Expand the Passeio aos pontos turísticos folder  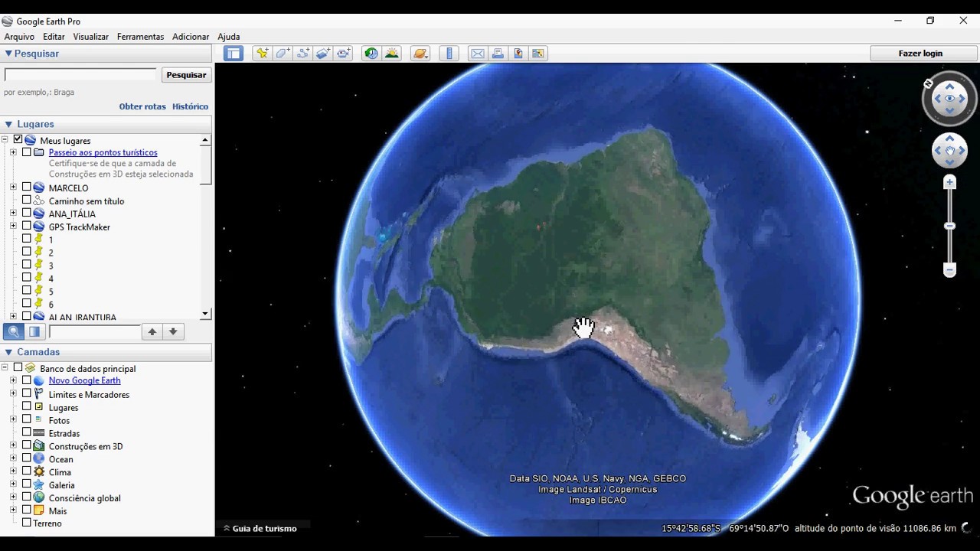[x=13, y=152]
